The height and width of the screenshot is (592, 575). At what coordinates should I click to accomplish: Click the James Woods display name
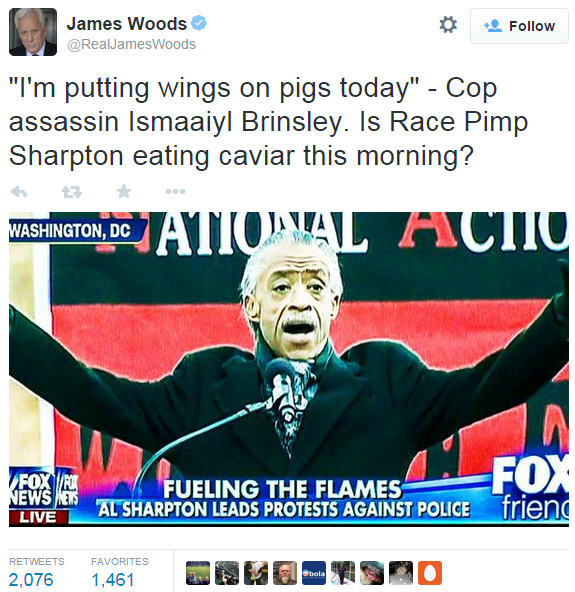[126, 24]
